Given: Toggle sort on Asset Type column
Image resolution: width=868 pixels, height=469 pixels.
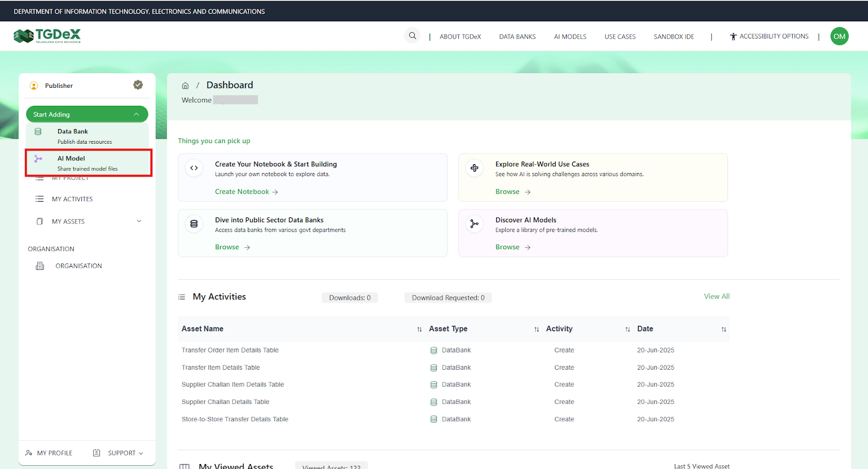Looking at the screenshot, I should (x=537, y=329).
